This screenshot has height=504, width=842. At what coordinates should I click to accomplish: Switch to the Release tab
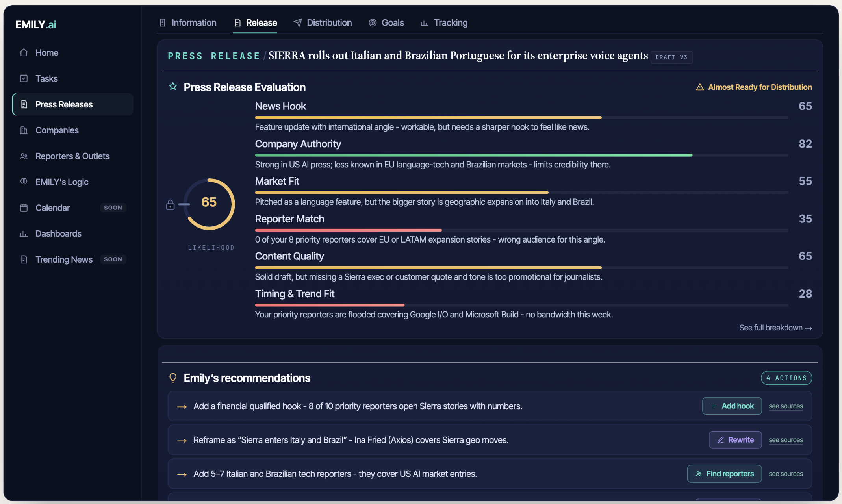tap(255, 23)
